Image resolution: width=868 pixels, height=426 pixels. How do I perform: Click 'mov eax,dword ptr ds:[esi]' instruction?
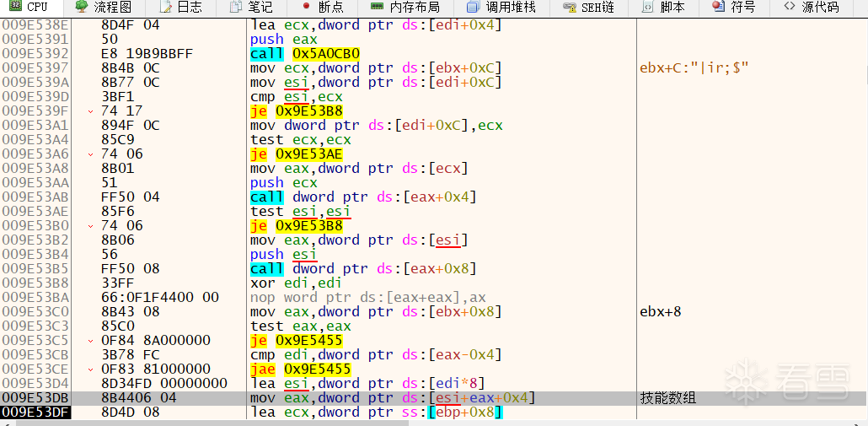[359, 240]
